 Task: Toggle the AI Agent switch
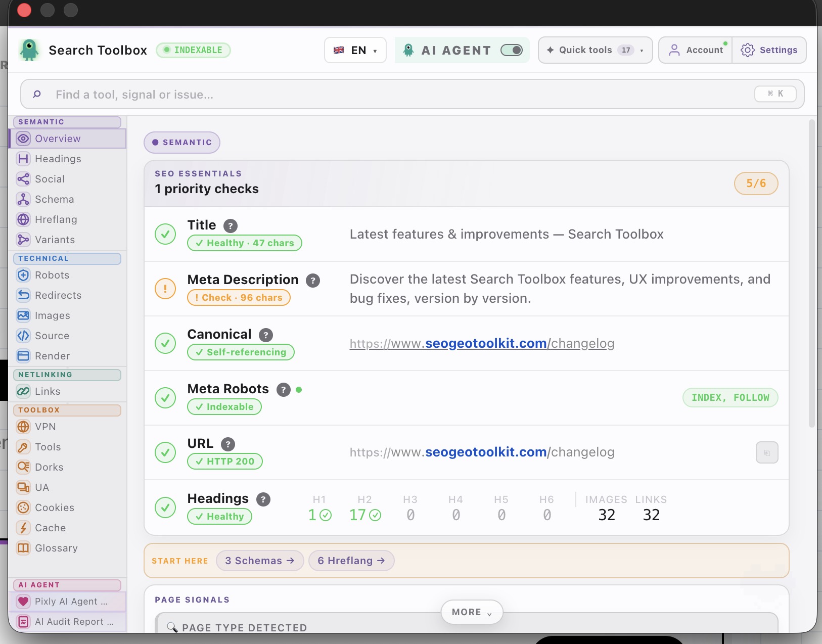(512, 50)
